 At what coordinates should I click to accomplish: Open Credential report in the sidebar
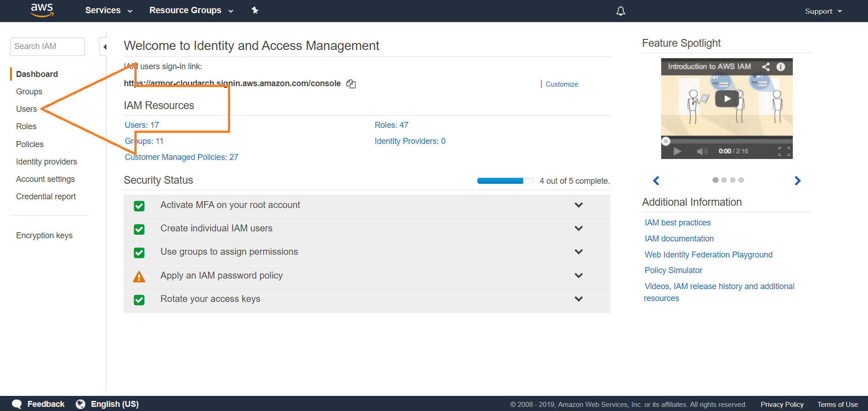[46, 197]
